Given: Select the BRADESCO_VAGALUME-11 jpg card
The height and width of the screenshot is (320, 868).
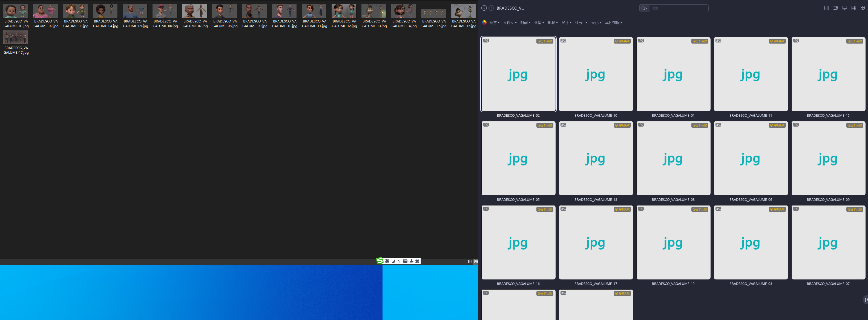Looking at the screenshot, I should click(x=751, y=74).
